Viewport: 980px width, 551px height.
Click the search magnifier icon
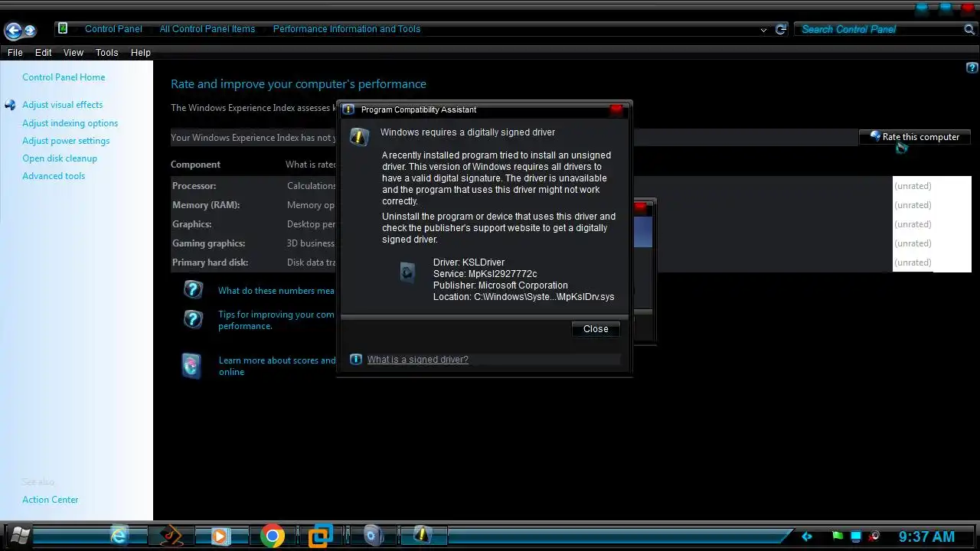point(969,29)
